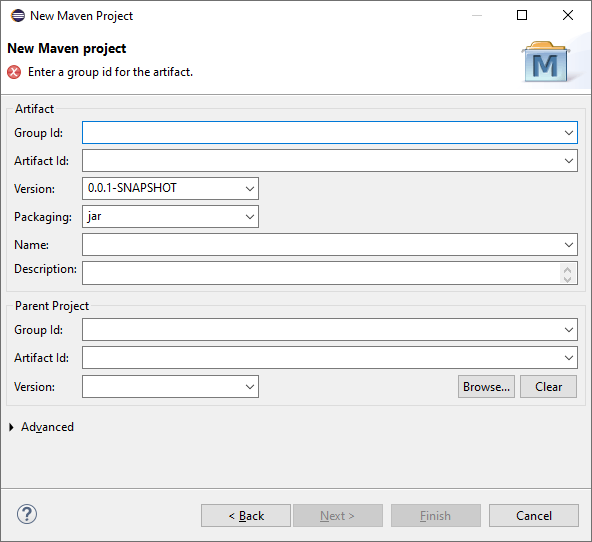The height and width of the screenshot is (542, 592).
Task: Open the Parent Project Group Id dropdown
Action: (569, 330)
